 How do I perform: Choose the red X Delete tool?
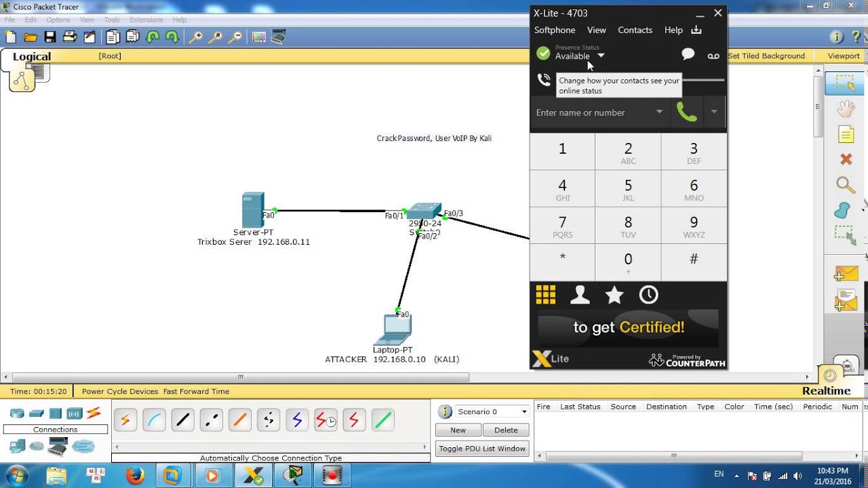coord(845,159)
